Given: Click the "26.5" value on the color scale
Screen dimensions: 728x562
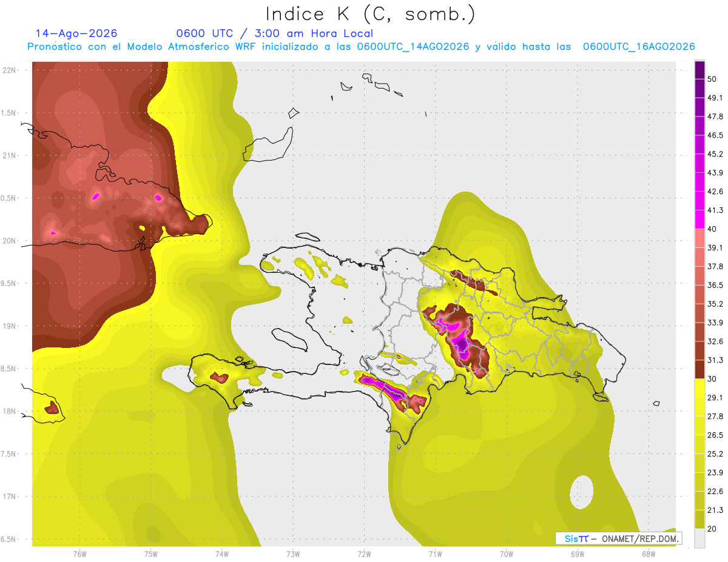Looking at the screenshot, I should coord(715,435).
